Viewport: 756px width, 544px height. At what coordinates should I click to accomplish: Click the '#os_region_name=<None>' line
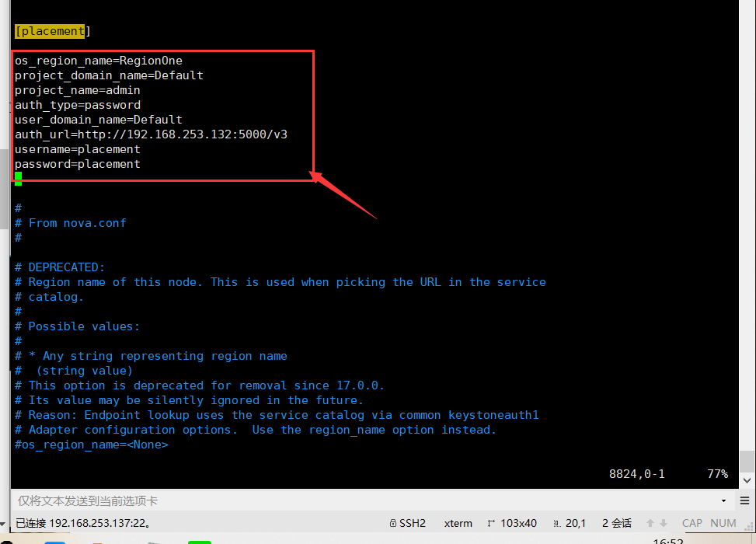pos(92,445)
